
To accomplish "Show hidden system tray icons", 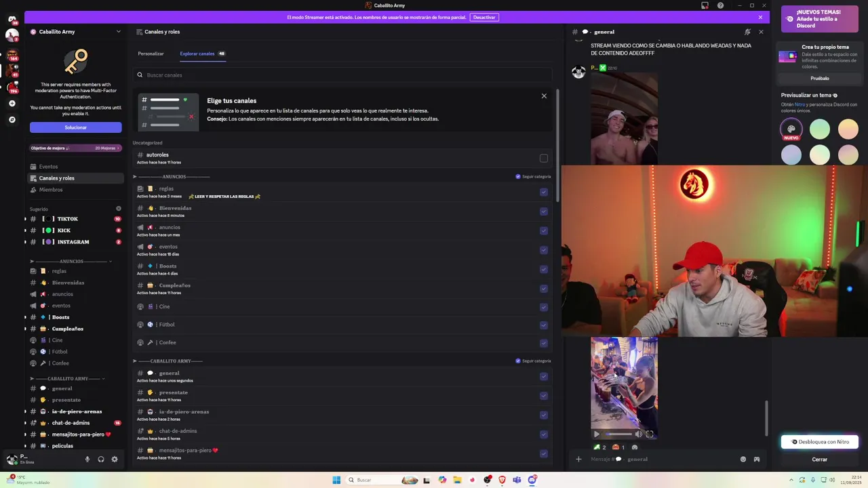I will (791, 480).
